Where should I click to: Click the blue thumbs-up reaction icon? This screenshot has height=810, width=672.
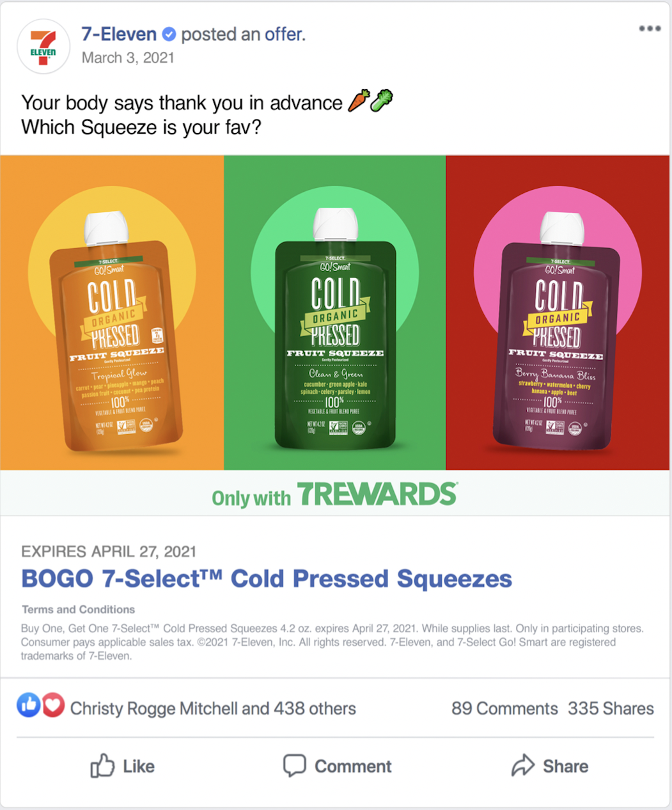[x=29, y=705]
